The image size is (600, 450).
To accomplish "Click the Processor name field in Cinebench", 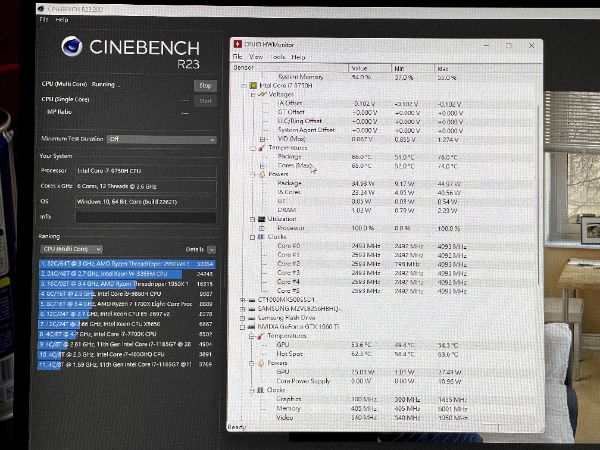I will [146, 171].
